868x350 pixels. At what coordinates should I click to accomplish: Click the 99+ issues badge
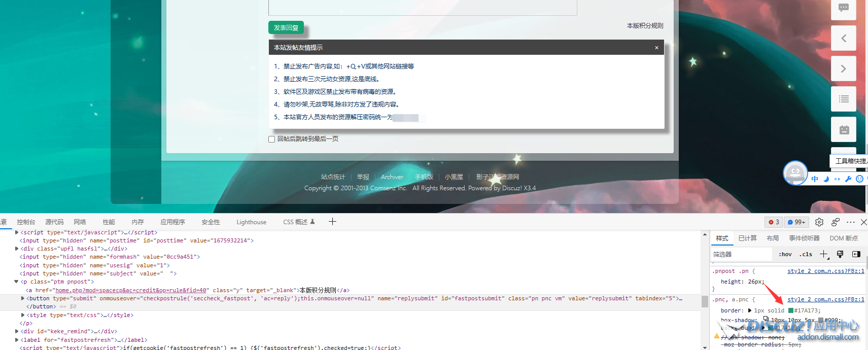[796, 222]
